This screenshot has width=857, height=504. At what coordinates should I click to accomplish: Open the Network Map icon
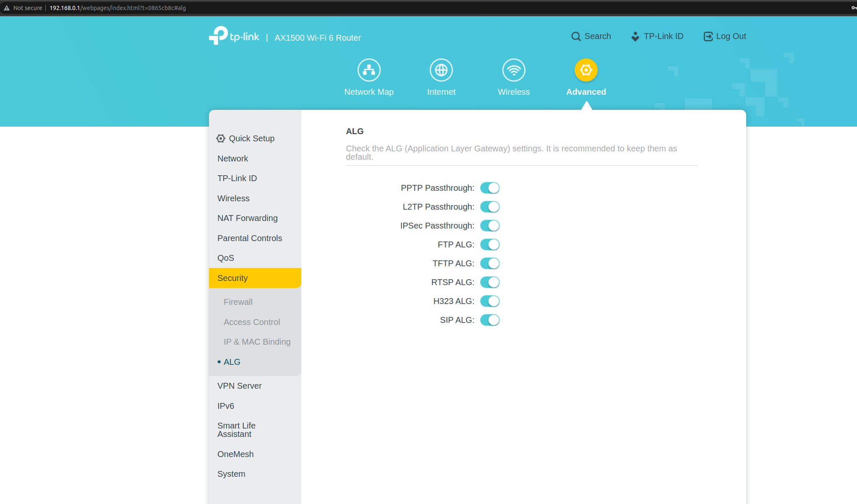click(x=369, y=70)
